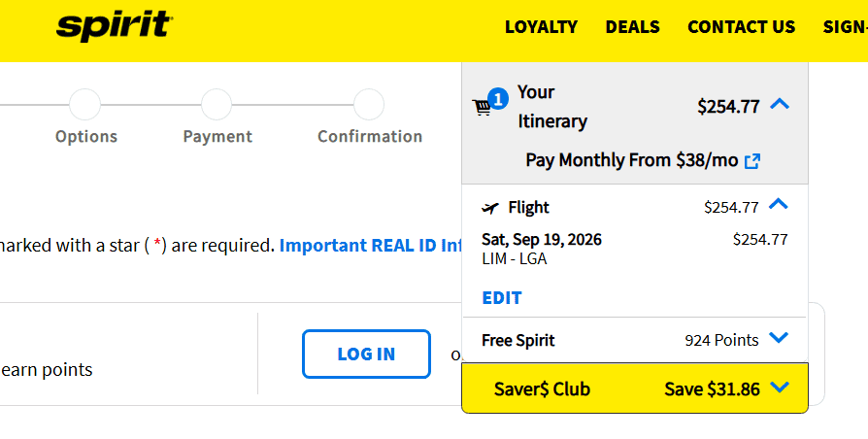Image resolution: width=868 pixels, height=439 pixels.
Task: Click the airplane icon next to Flight
Action: [x=490, y=208]
